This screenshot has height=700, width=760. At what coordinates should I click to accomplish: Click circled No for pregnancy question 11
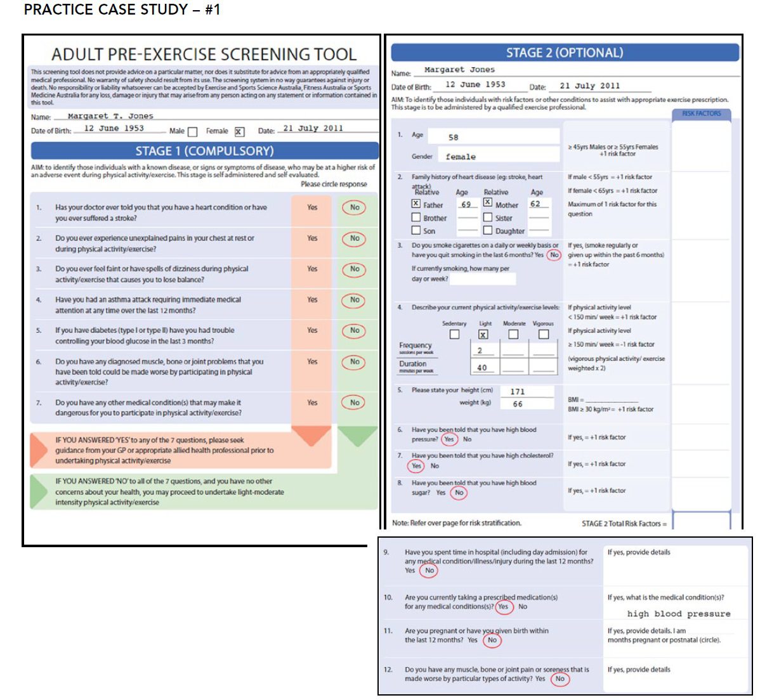tap(492, 640)
